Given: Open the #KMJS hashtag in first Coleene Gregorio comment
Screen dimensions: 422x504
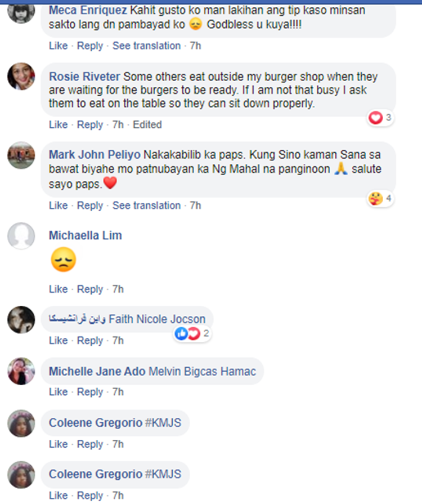Looking at the screenshot, I should point(163,423).
